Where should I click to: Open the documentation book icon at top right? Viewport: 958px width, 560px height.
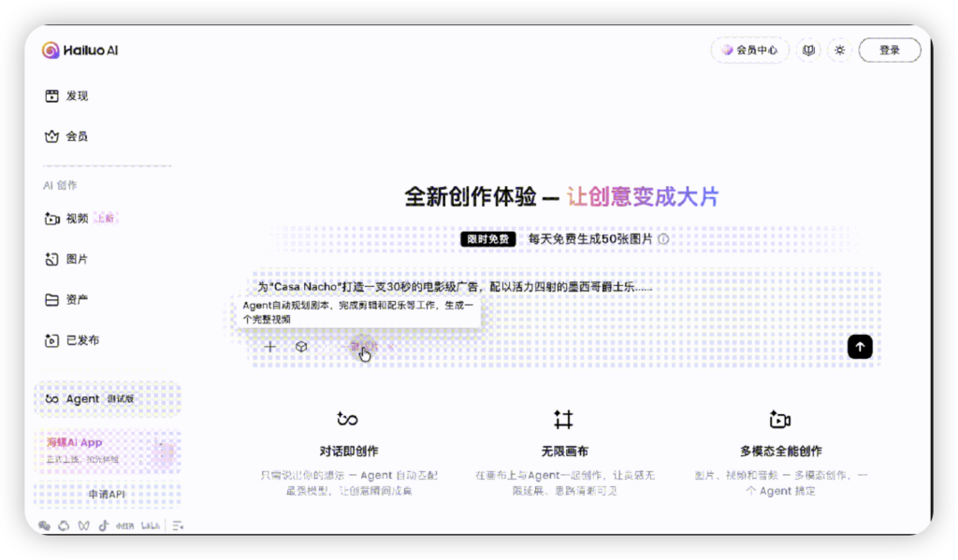(808, 50)
